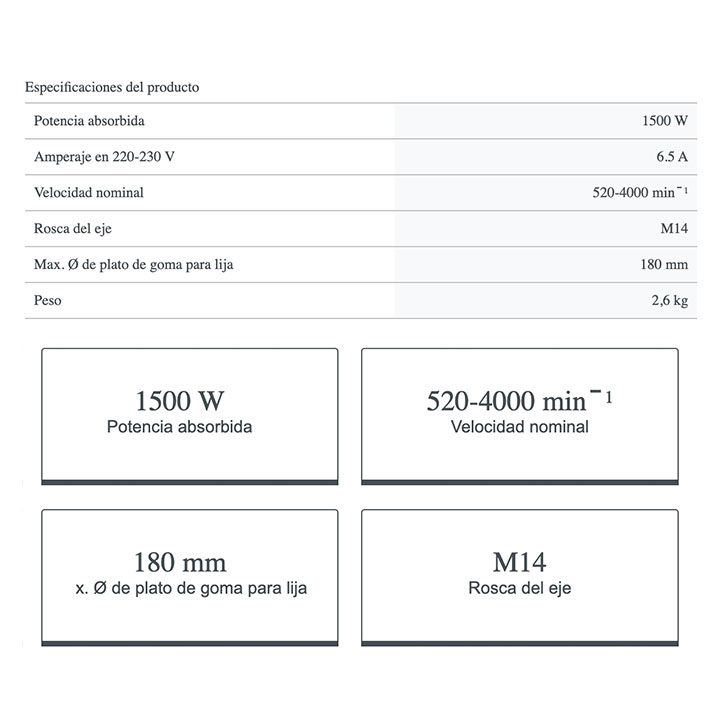Screen dimensions: 720x720
Task: Select the "Peso" row label
Action: tap(48, 300)
